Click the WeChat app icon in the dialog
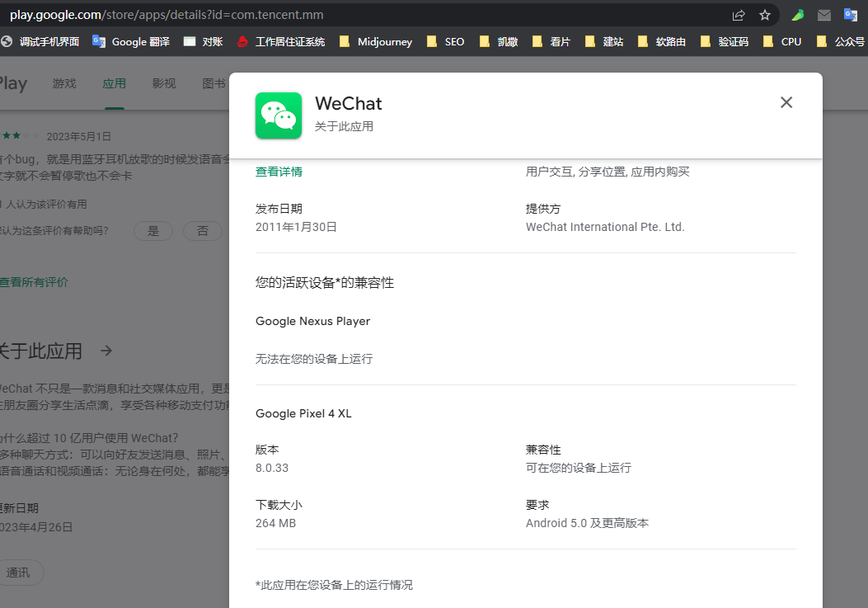Image resolution: width=868 pixels, height=608 pixels. click(279, 115)
